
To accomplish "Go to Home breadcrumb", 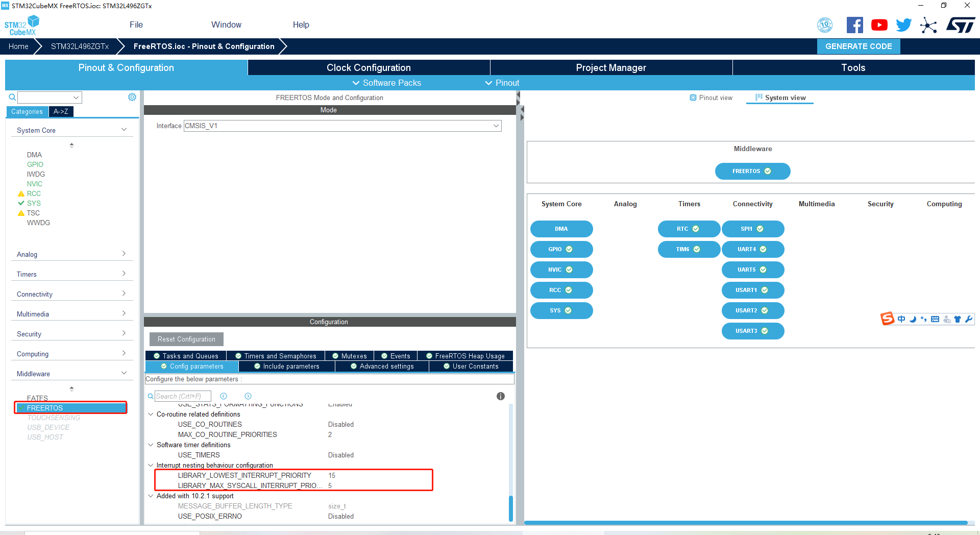I will tap(18, 46).
